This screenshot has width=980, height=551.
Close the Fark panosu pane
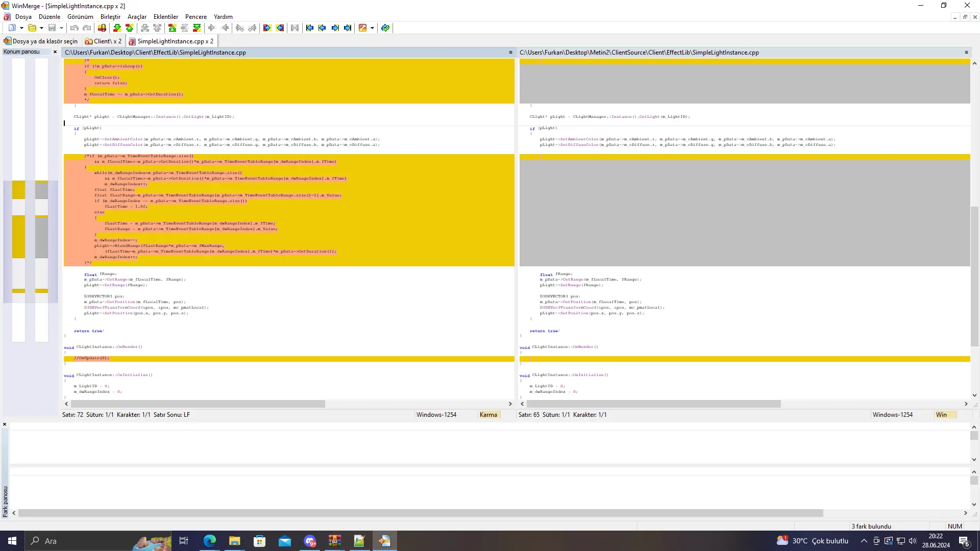5,424
